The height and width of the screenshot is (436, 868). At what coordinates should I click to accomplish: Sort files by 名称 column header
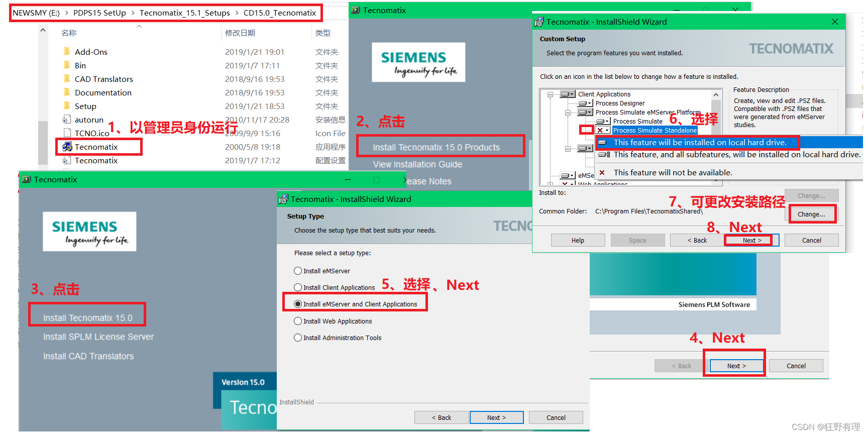(x=69, y=33)
